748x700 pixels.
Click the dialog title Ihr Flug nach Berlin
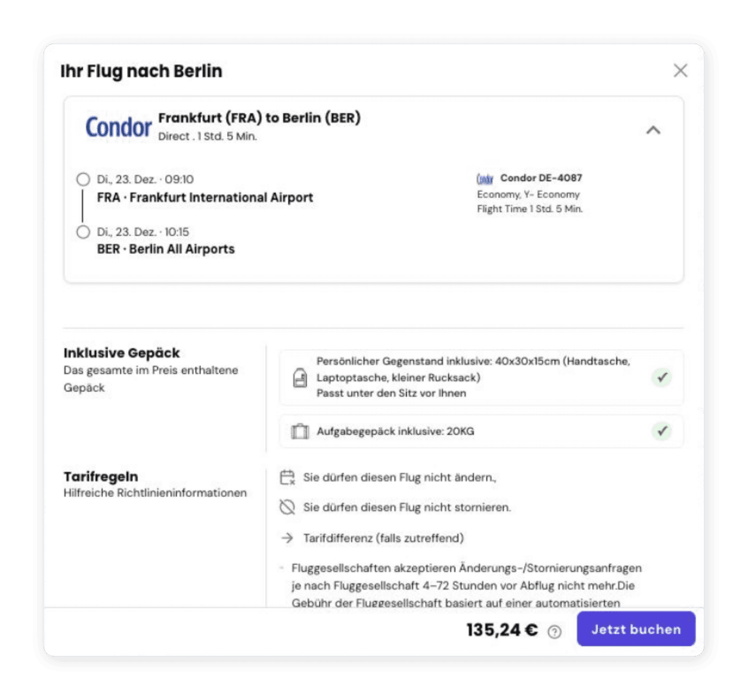141,71
